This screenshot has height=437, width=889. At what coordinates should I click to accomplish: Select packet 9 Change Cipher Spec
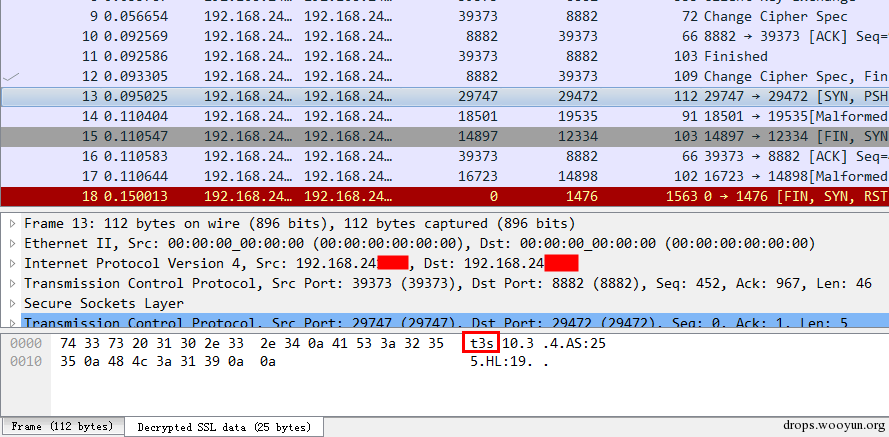(x=444, y=16)
